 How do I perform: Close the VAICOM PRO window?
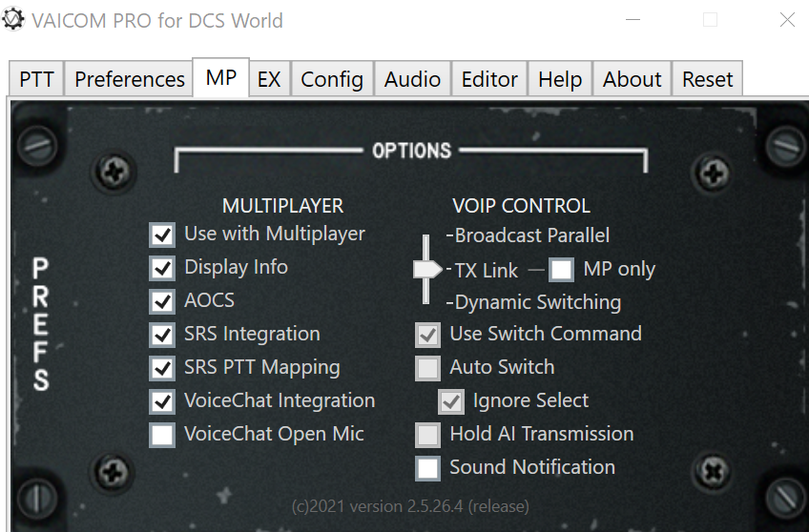(x=787, y=20)
